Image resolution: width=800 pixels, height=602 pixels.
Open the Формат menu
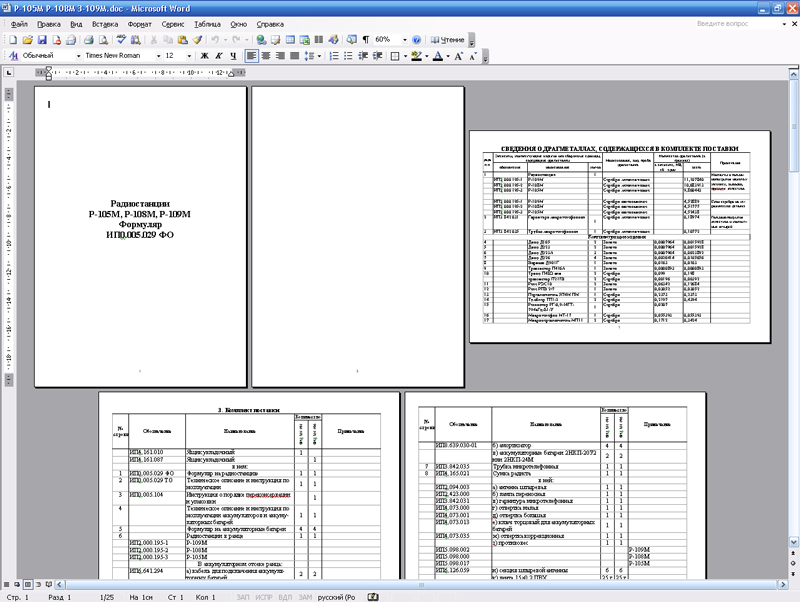pos(140,22)
